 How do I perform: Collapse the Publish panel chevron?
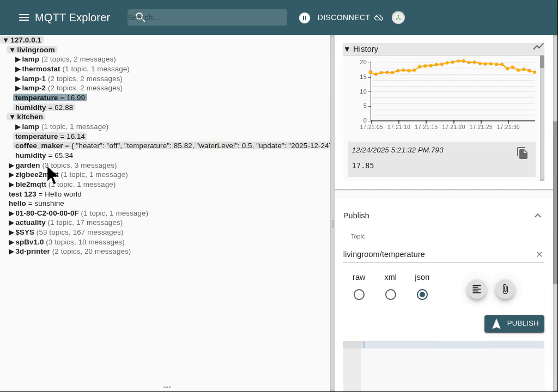(537, 216)
